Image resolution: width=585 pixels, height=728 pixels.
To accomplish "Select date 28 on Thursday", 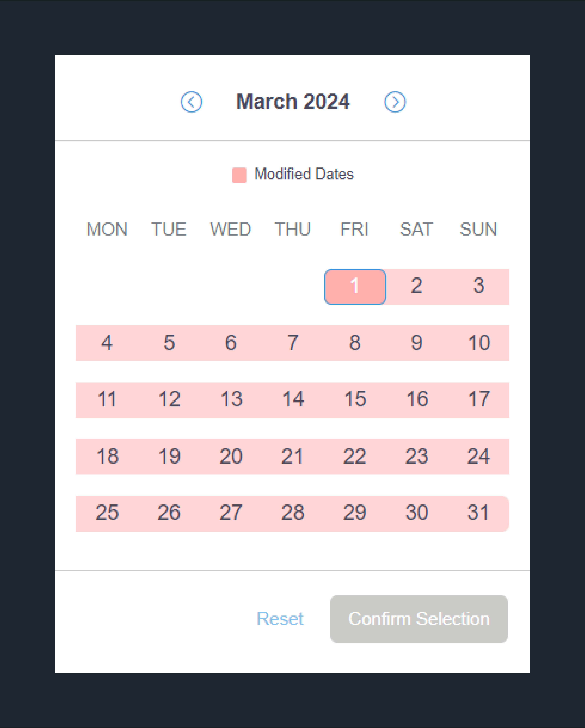I will point(293,514).
